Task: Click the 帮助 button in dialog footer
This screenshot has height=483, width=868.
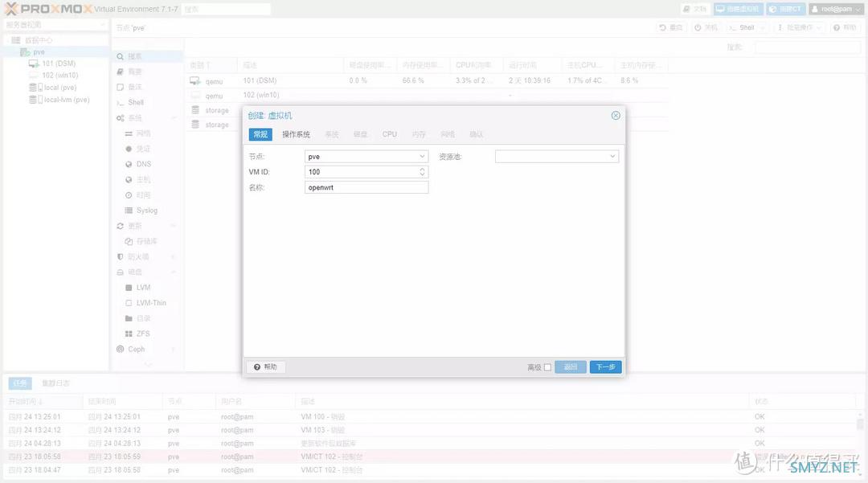Action: point(265,366)
